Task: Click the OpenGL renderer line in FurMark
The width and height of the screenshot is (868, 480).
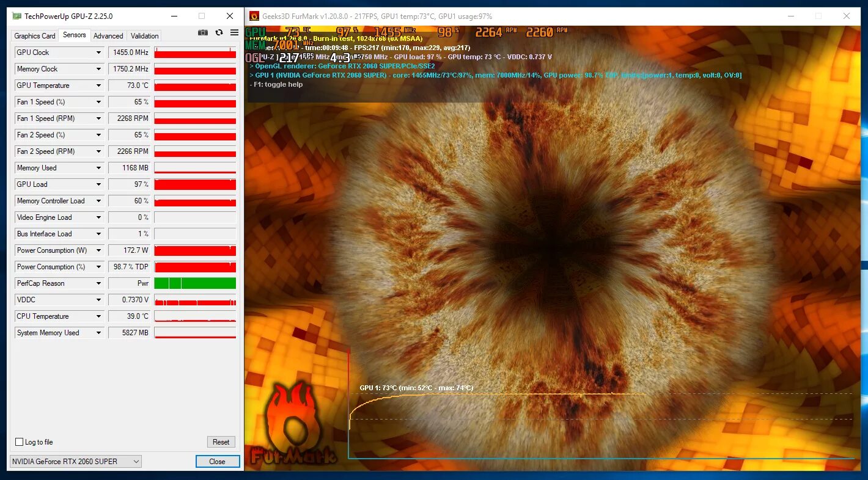Action: pos(342,66)
